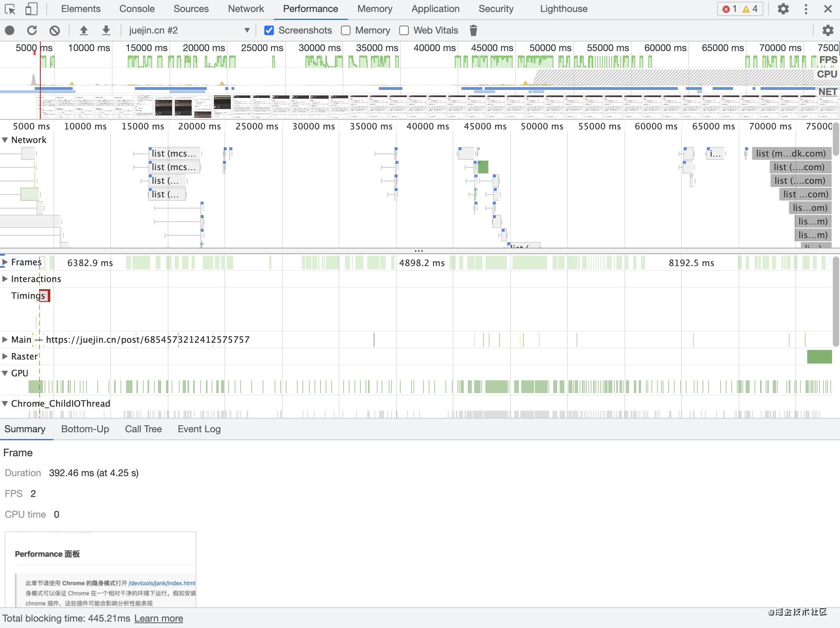Screen dimensions: 840x628
Task: Click the reload and profile icon
Action: (x=32, y=30)
